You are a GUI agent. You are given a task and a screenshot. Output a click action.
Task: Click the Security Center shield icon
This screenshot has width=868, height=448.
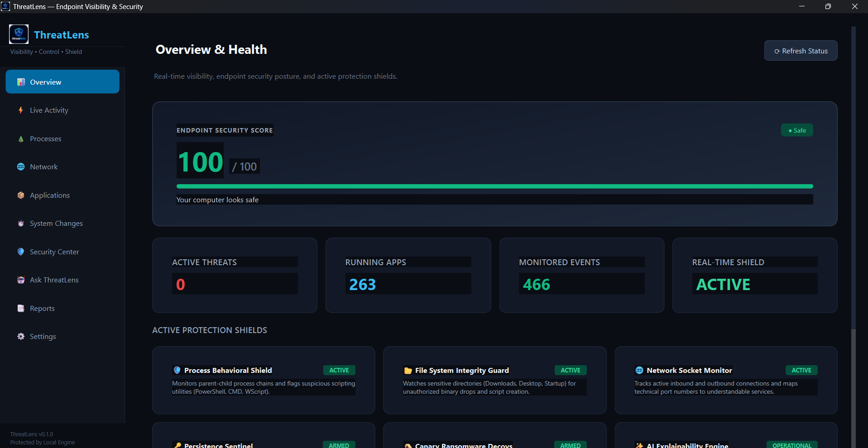(21, 252)
